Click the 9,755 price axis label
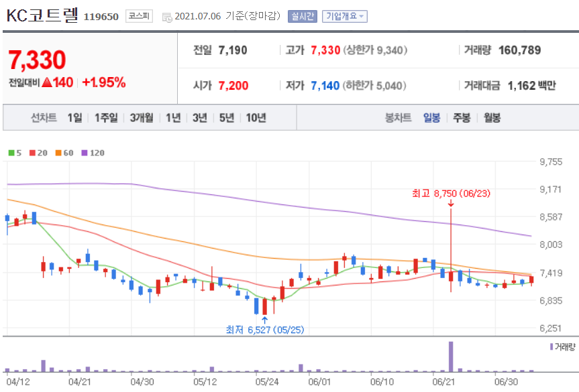The height and width of the screenshot is (392, 579). (551, 161)
